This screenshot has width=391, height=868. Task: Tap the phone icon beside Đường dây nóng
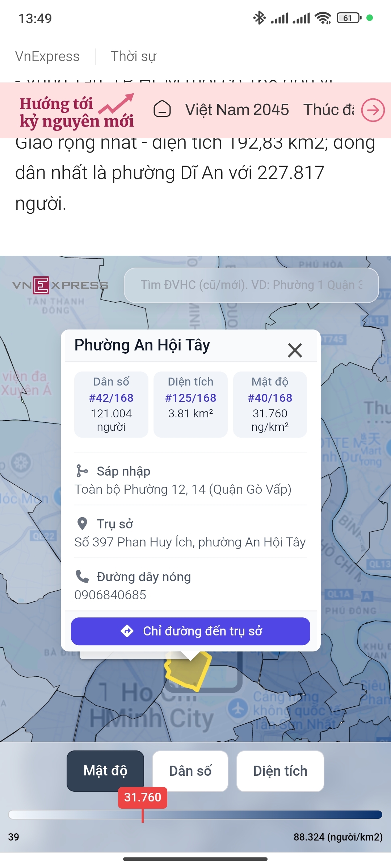[x=82, y=576]
